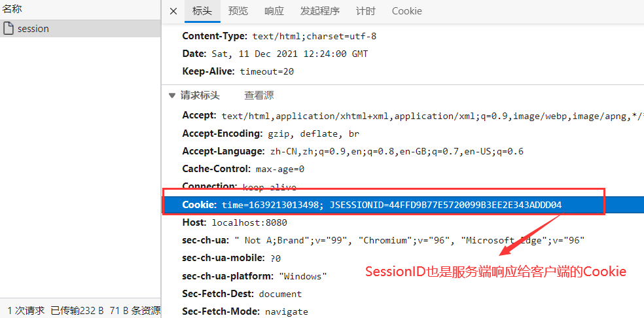Select the session request entry
This screenshot has height=318, width=644.
tap(33, 29)
